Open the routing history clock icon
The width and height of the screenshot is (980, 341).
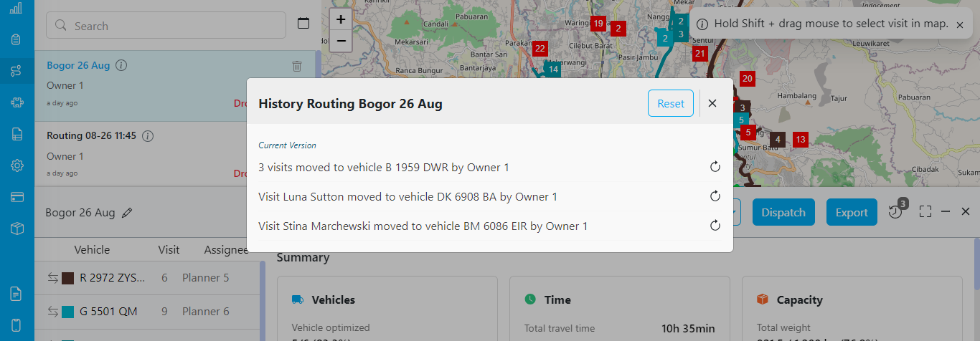pos(895,212)
